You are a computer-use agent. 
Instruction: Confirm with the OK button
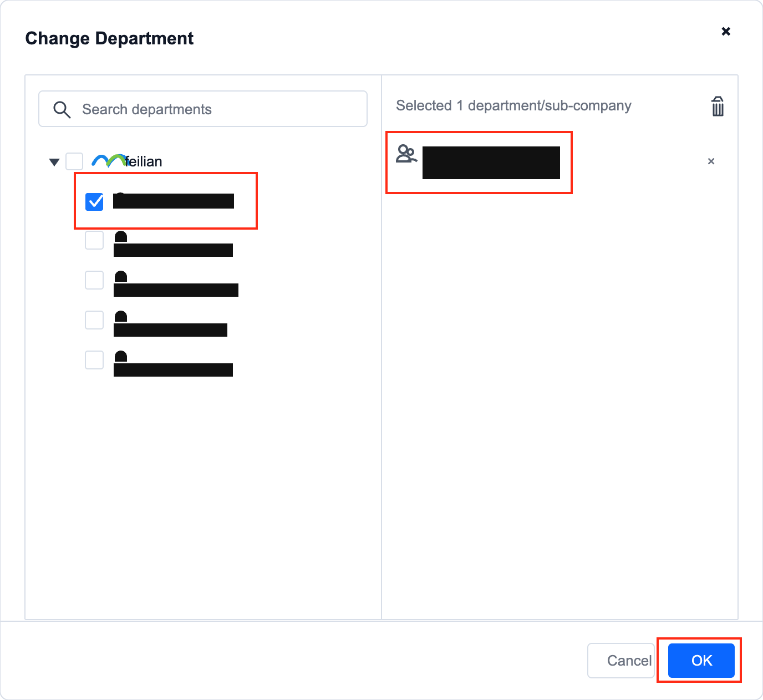point(701,661)
